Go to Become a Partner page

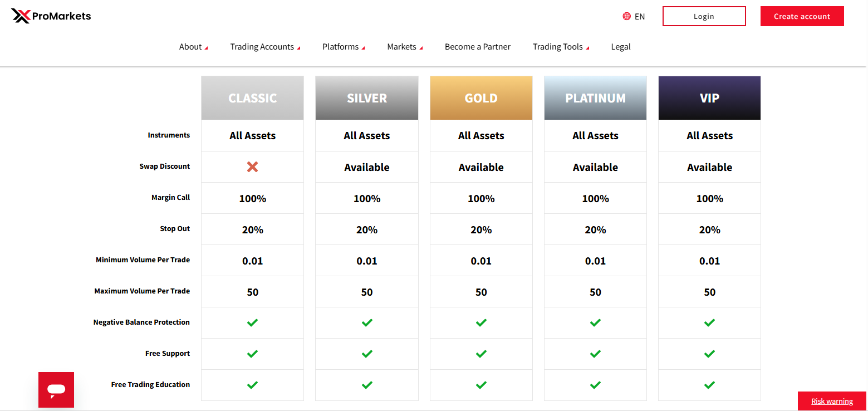point(478,47)
